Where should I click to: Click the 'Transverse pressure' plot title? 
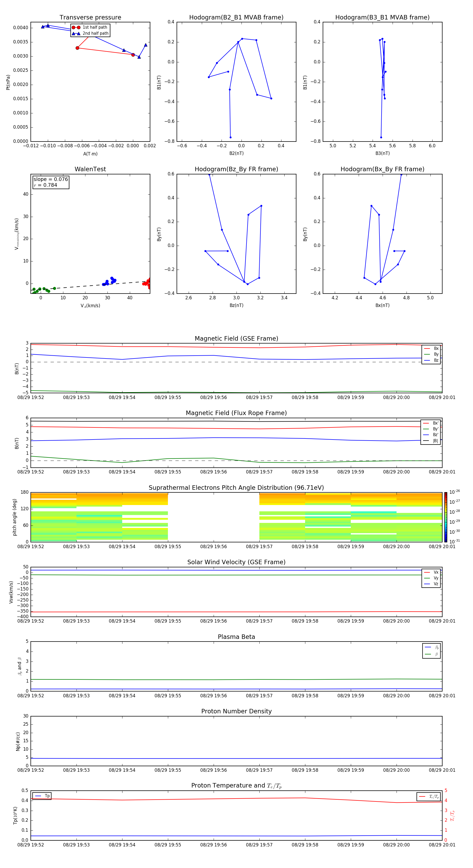(x=90, y=18)
